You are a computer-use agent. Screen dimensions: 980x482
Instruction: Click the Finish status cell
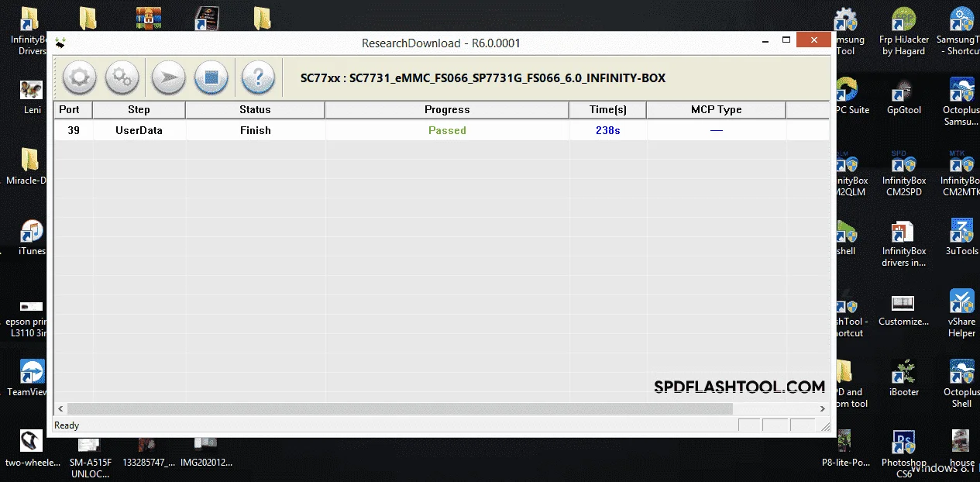[x=256, y=130]
